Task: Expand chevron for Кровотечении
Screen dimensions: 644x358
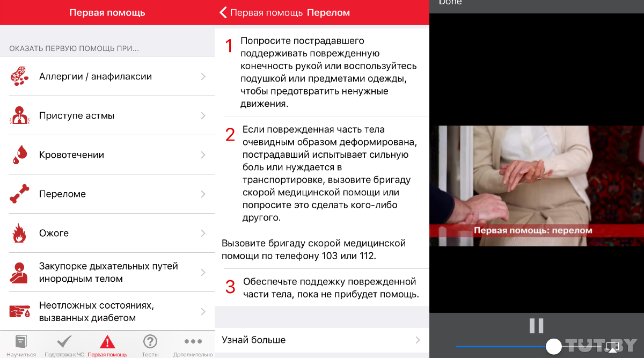Action: click(203, 155)
